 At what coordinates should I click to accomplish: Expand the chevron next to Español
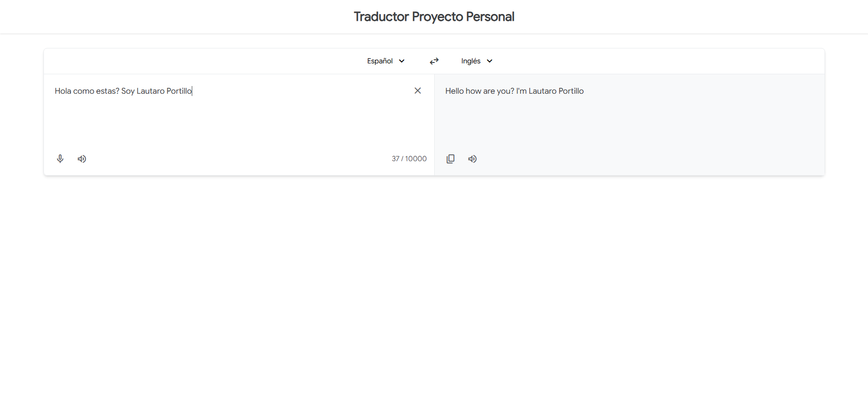click(x=402, y=61)
